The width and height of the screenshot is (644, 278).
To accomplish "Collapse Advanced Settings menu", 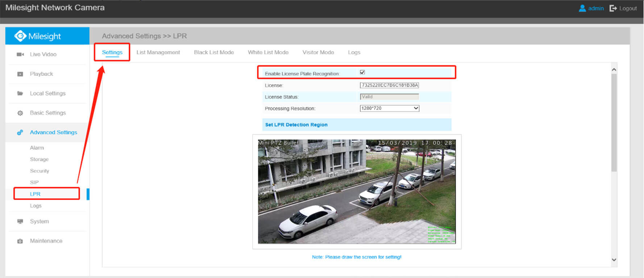I will pyautogui.click(x=54, y=132).
